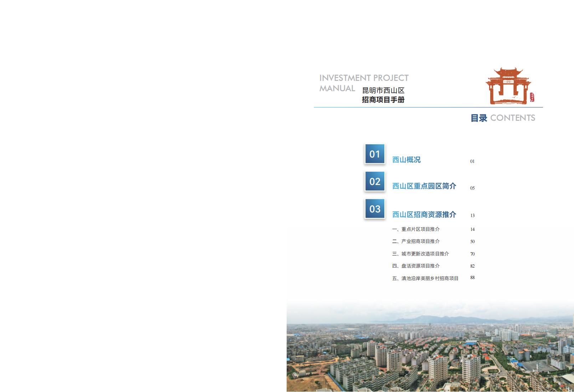Click the aerial city photo
The height and width of the screenshot is (392, 574).
point(430,347)
